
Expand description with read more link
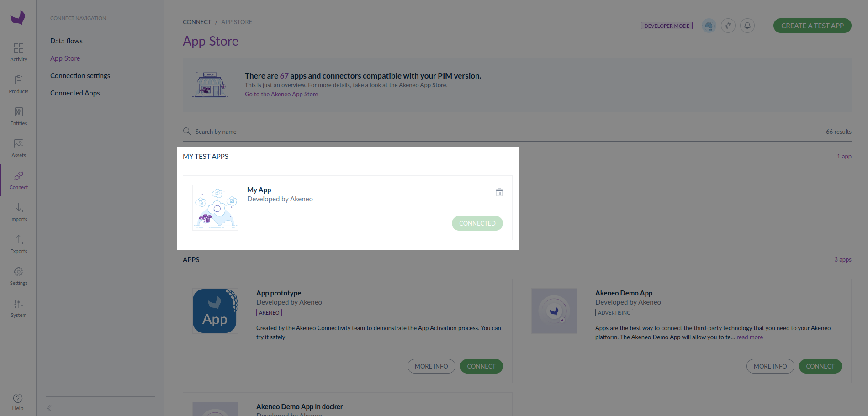[x=750, y=337]
